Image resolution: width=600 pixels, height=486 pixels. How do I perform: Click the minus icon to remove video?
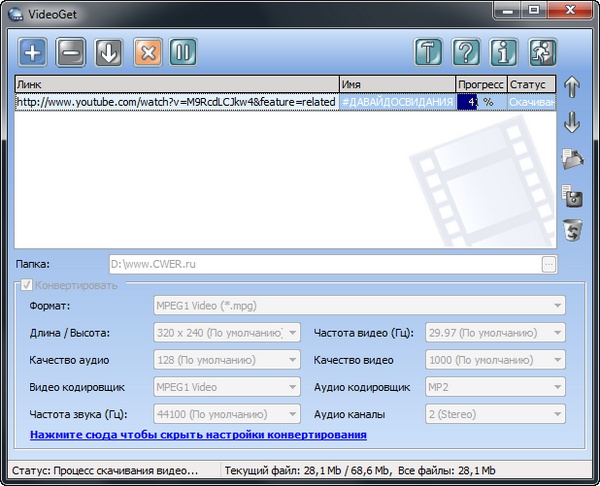(71, 52)
